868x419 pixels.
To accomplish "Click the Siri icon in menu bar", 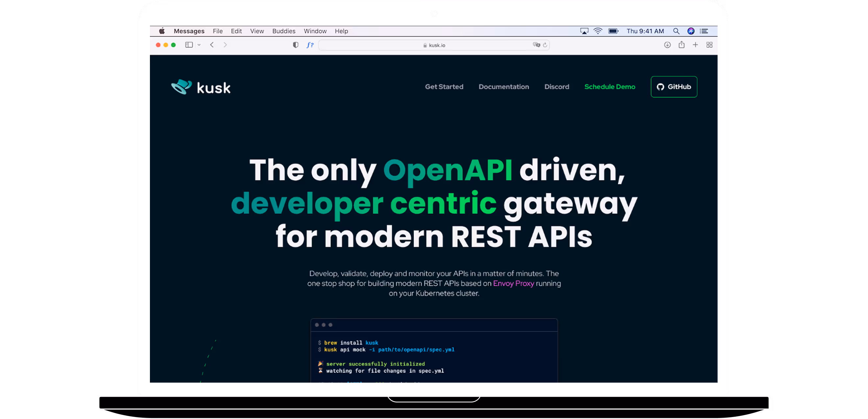I will 691,31.
